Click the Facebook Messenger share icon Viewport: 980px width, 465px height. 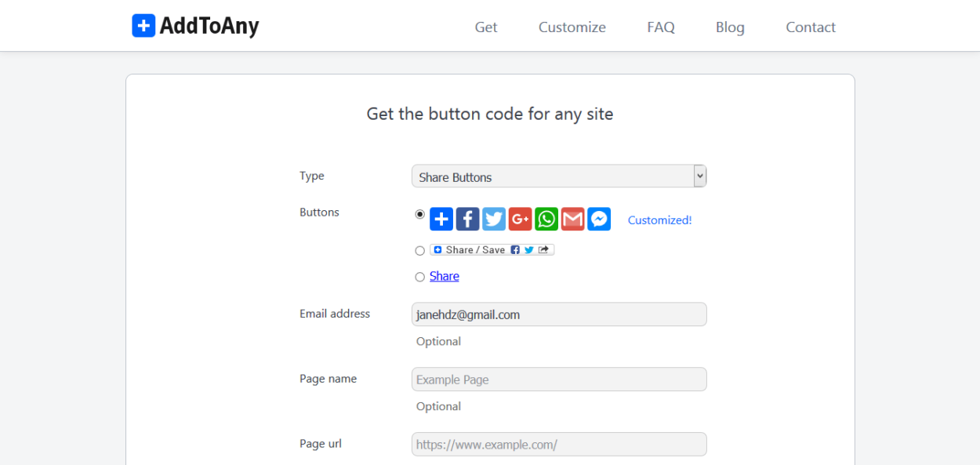(x=599, y=220)
